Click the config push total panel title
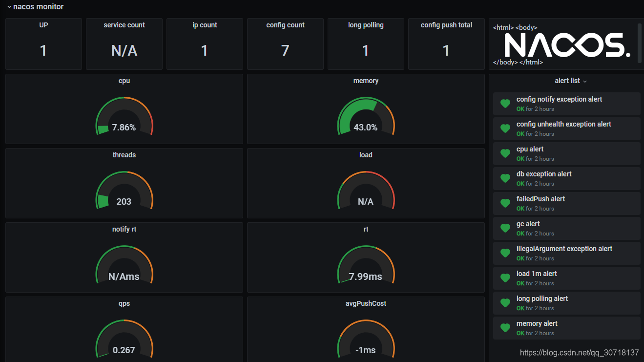Image resolution: width=644 pixels, height=362 pixels. [446, 25]
